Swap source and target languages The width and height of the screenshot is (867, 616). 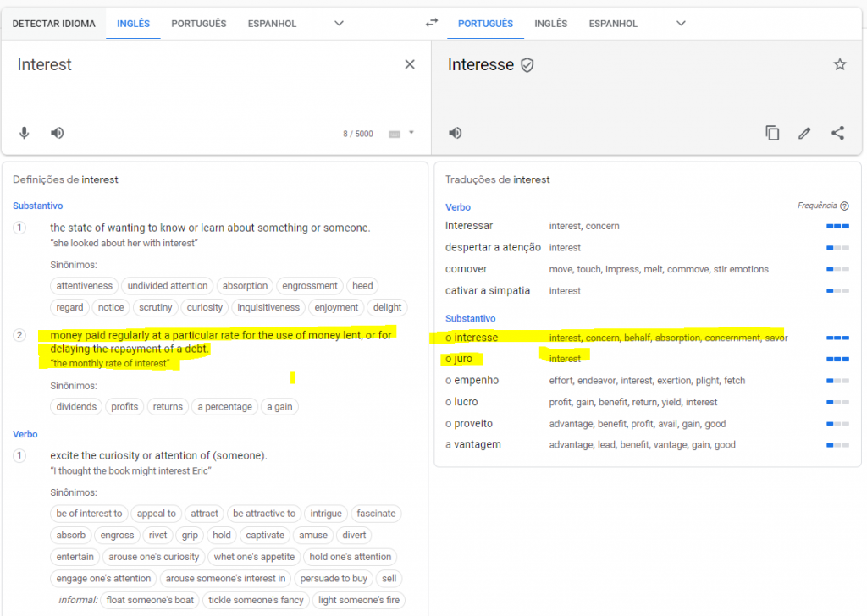[432, 23]
